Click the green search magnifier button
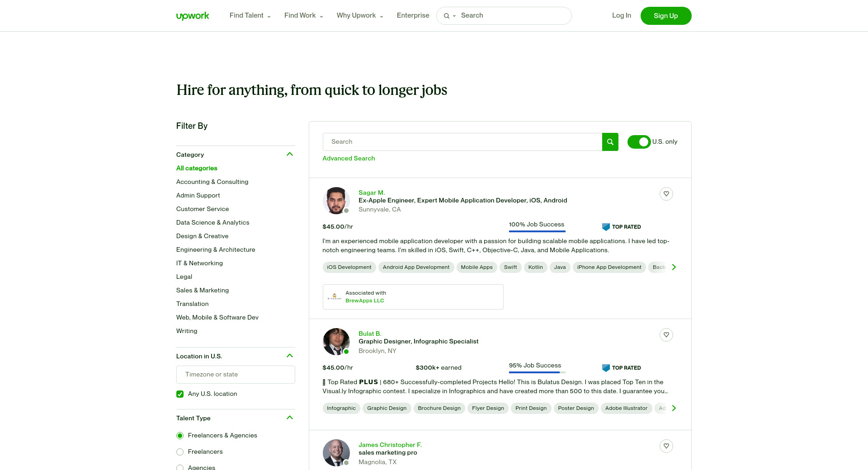 pyautogui.click(x=610, y=142)
